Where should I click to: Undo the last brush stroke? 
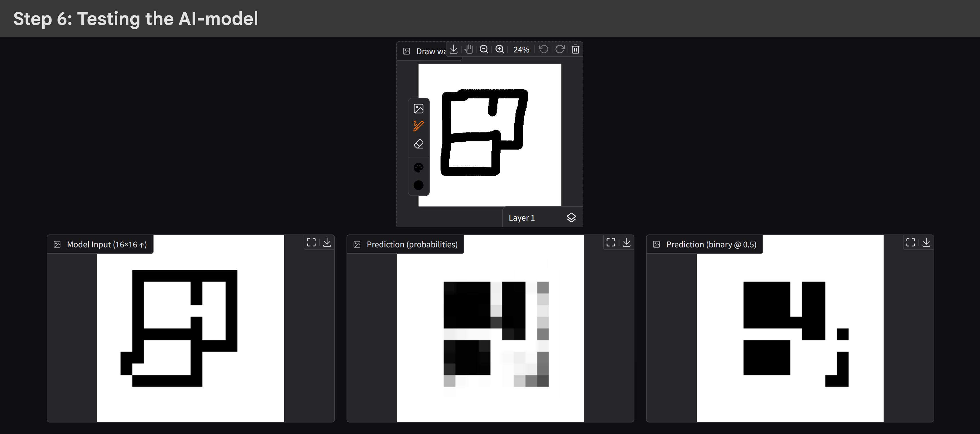[544, 49]
